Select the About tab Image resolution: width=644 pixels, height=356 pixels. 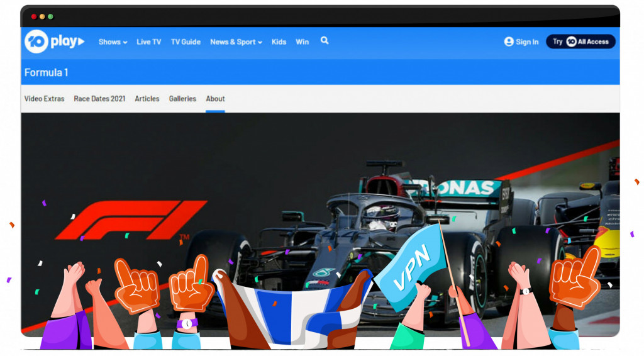(x=215, y=99)
